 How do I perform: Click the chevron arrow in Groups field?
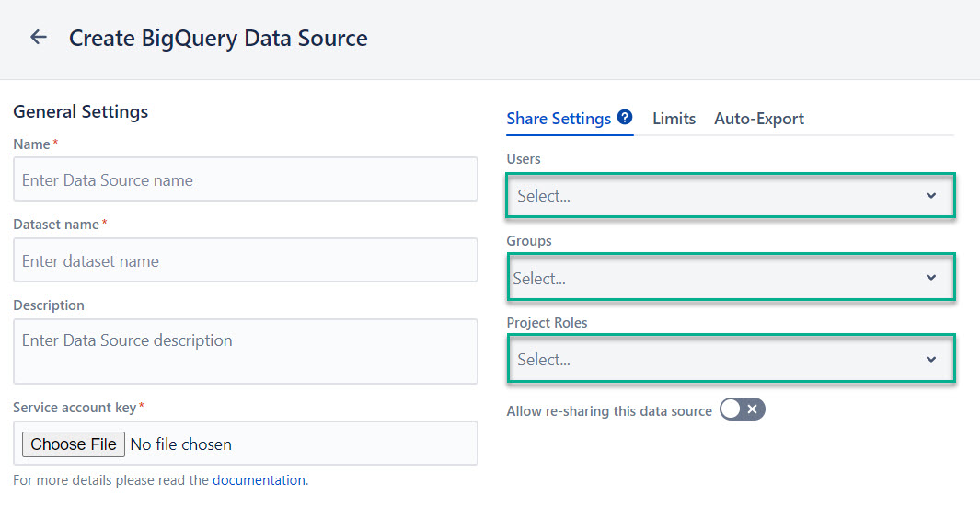pyautogui.click(x=930, y=278)
